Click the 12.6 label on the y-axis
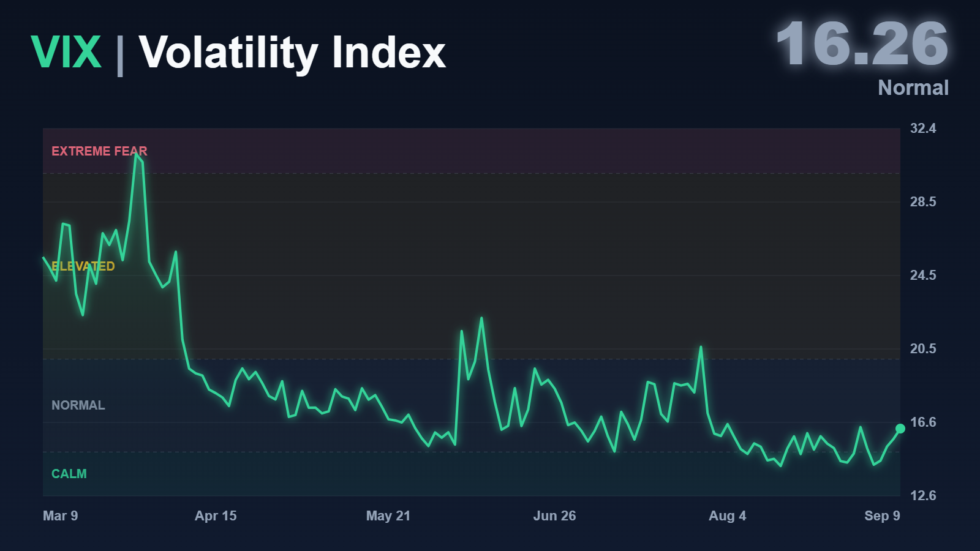980x551 pixels. coord(923,496)
